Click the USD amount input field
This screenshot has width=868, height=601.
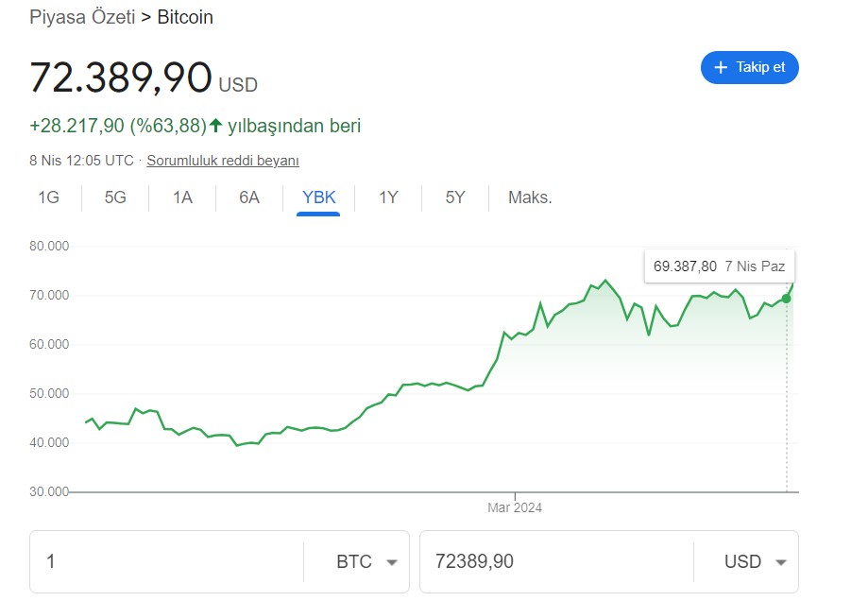[557, 562]
